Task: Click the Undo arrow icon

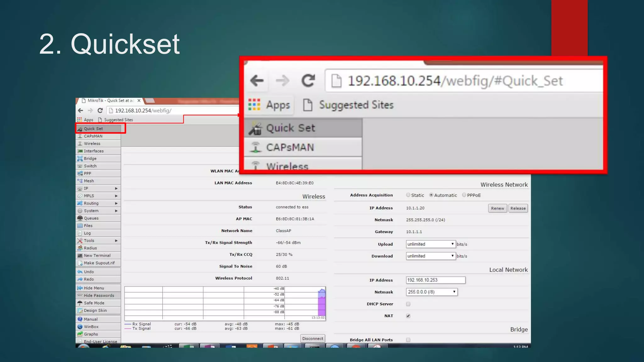Action: (x=80, y=272)
